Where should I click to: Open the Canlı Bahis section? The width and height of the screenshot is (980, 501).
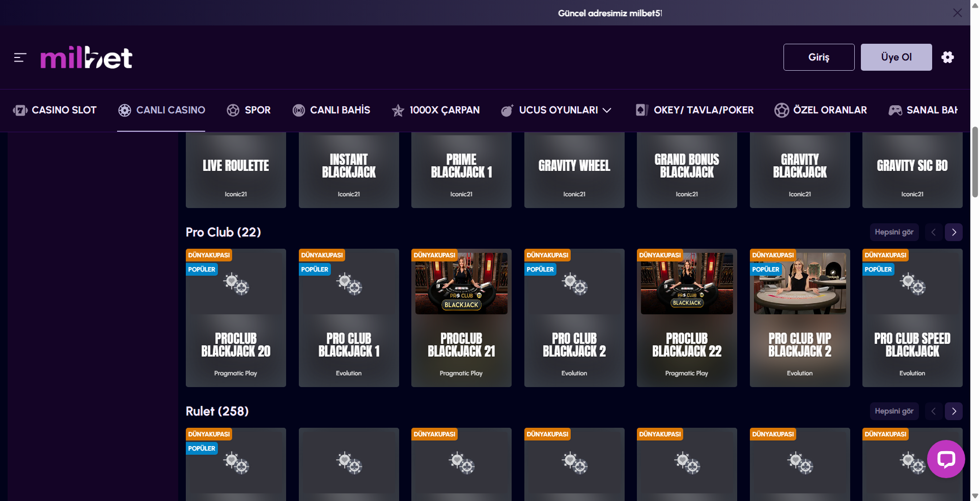click(331, 110)
